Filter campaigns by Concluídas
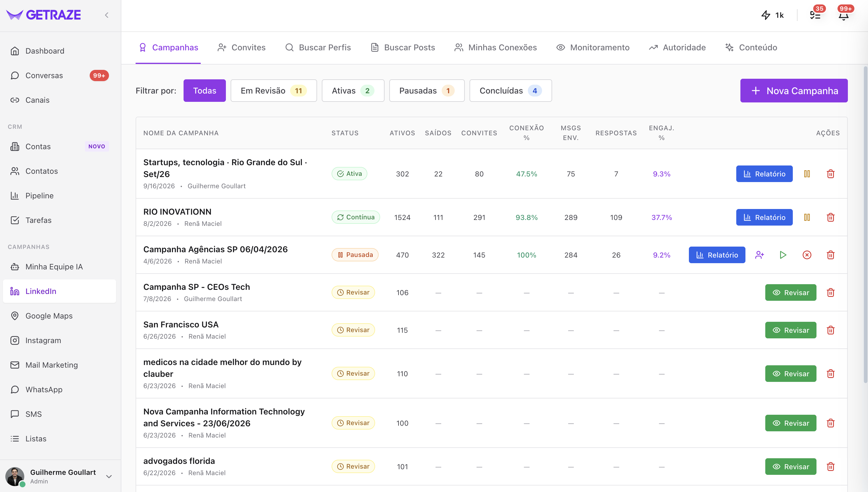This screenshot has width=868, height=492. pos(511,91)
